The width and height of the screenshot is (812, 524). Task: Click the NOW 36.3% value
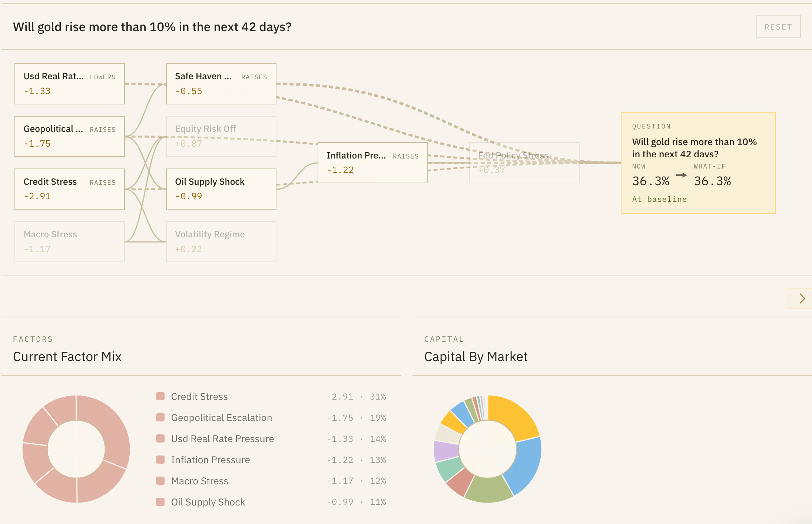(651, 181)
